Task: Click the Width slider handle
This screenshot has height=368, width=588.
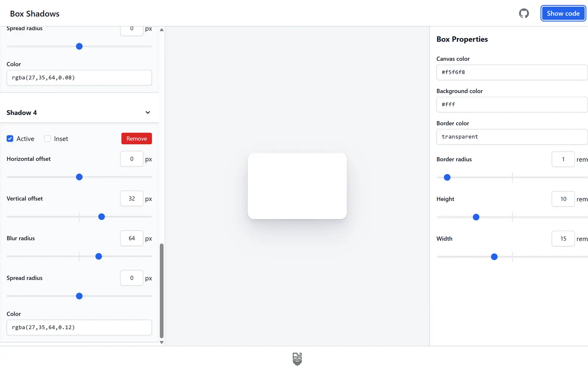Action: (494, 257)
